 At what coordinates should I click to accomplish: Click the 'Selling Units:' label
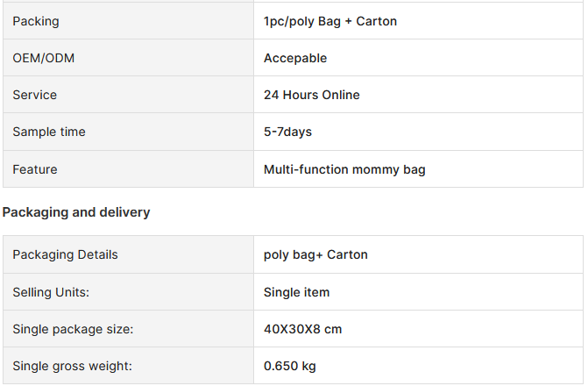pyautogui.click(x=51, y=292)
